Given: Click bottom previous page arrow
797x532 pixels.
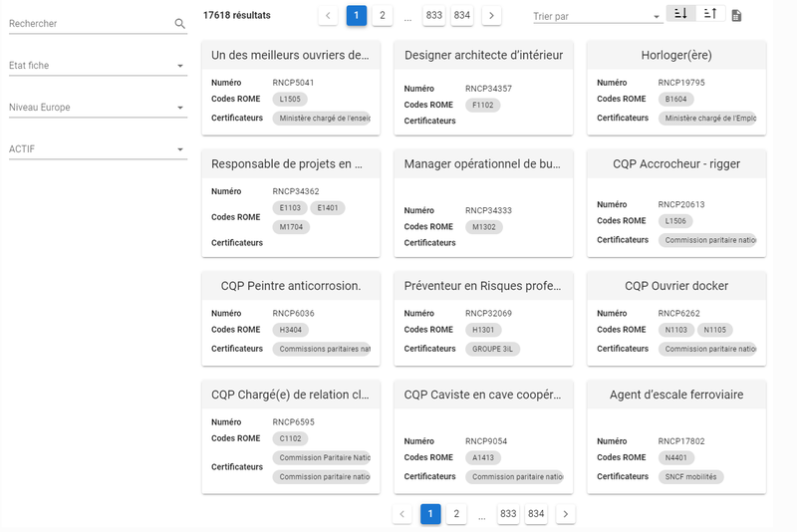Looking at the screenshot, I should [402, 514].
